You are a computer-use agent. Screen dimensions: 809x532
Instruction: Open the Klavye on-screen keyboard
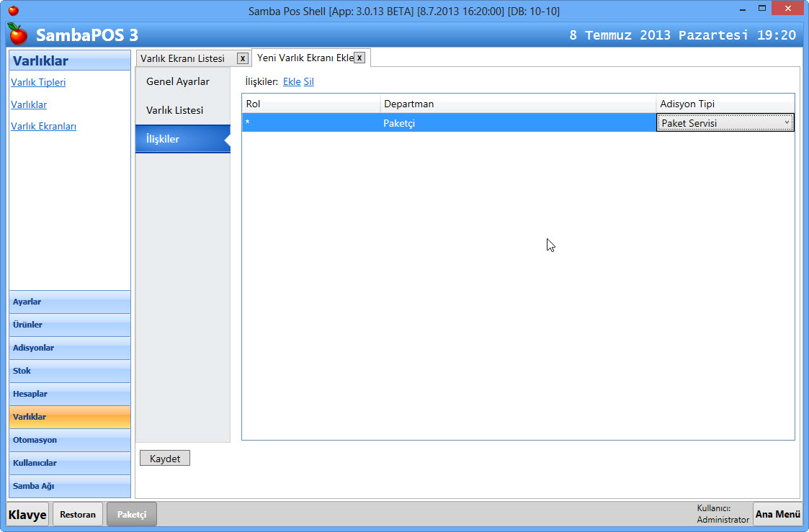pyautogui.click(x=27, y=515)
